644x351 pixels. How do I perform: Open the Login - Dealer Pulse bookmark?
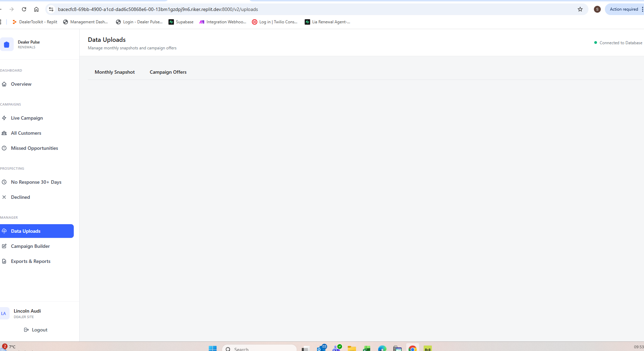tap(139, 22)
